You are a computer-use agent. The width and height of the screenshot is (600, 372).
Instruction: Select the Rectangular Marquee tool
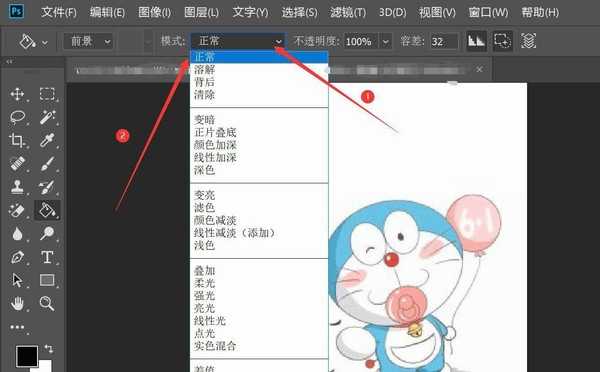tap(47, 94)
